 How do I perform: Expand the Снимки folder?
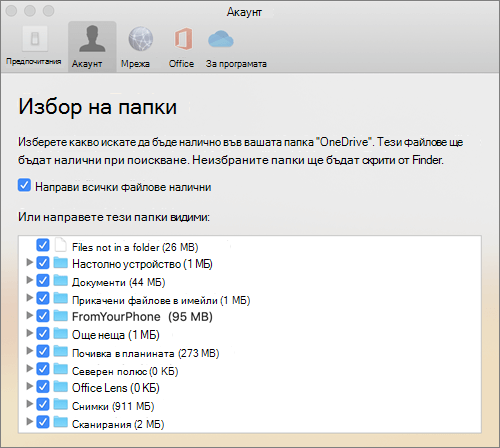click(29, 404)
